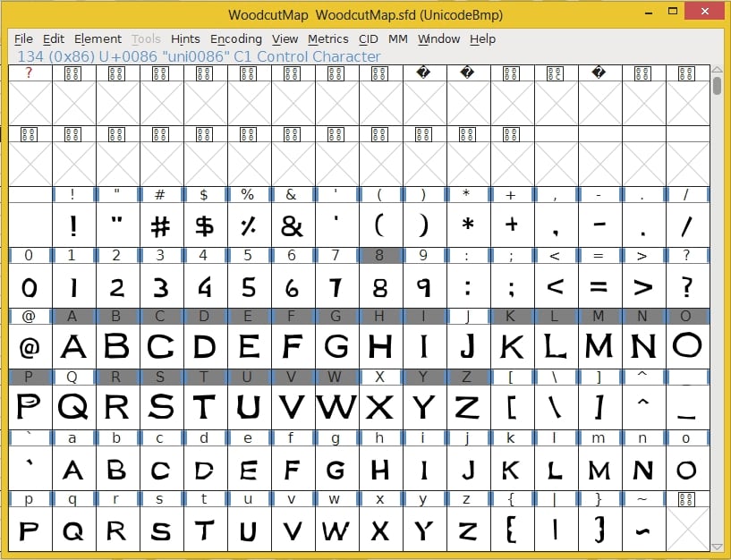This screenshot has width=731, height=560.
Task: Select the uppercase A glyph
Action: pyautogui.click(x=74, y=346)
